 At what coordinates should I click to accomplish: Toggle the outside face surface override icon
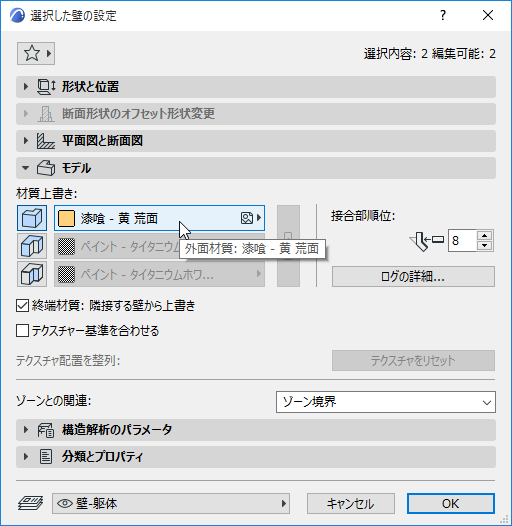(x=32, y=218)
